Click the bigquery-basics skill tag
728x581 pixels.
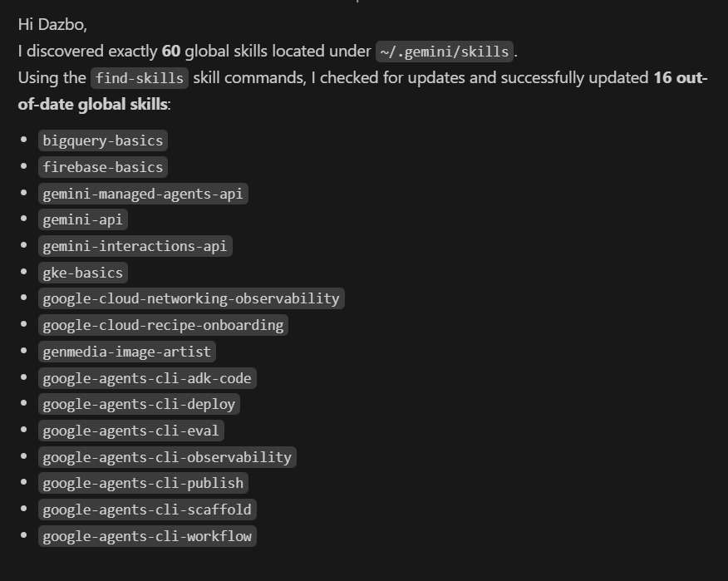tap(102, 140)
